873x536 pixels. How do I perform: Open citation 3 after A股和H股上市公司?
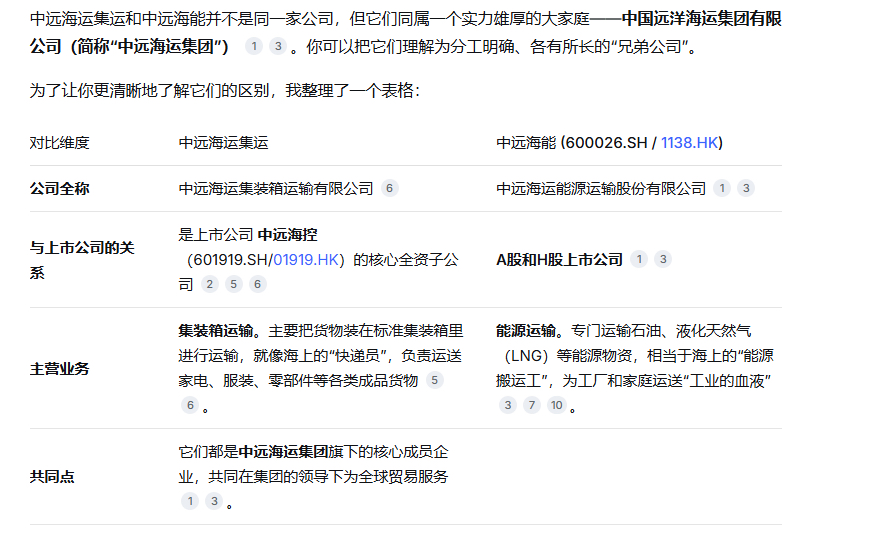663,259
